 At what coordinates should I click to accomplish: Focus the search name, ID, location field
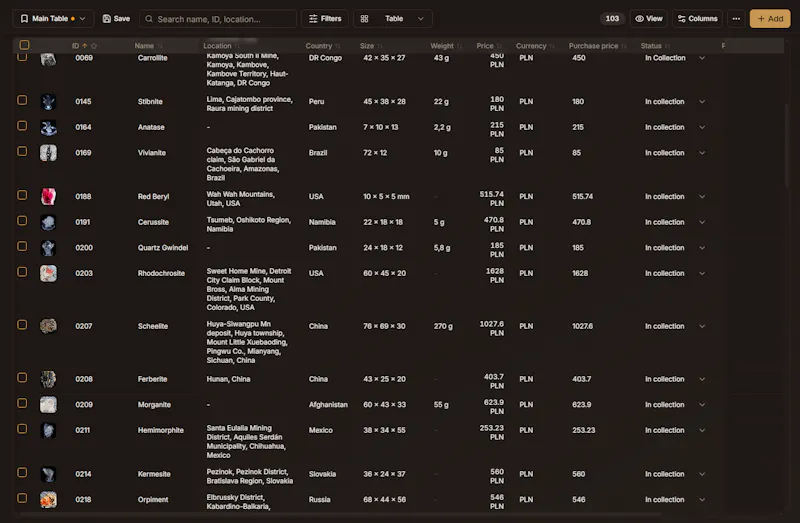(218, 19)
